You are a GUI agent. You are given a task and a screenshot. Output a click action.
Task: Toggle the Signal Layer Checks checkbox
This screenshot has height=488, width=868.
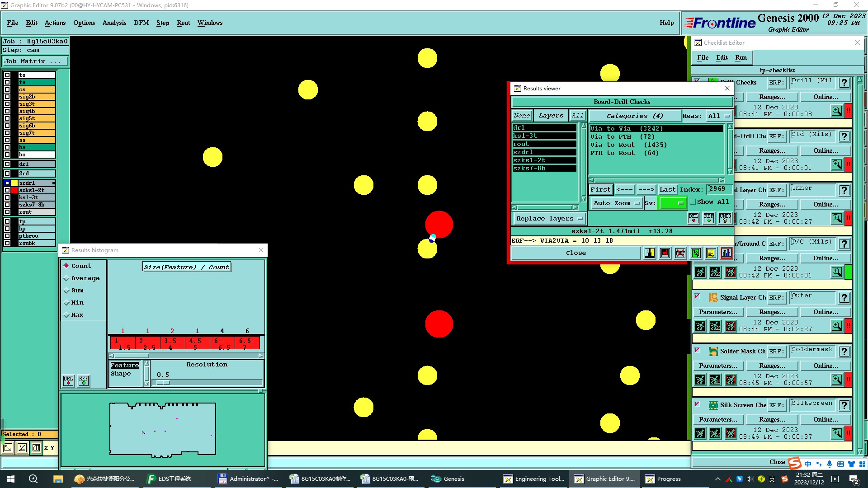point(697,297)
